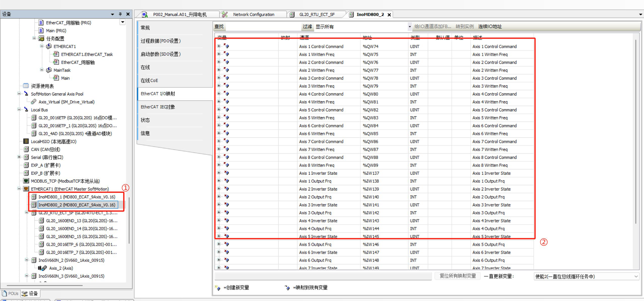Click the 连续IO地址 toolbar button
Screen dimensions: 644x301
(x=490, y=27)
